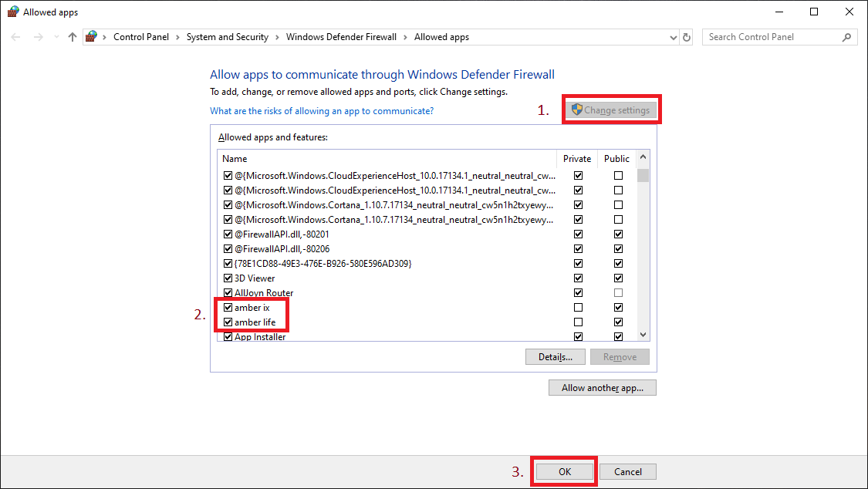Viewport: 868px width, 489px height.
Task: Toggle the @FirewallAPI.dll,-80201 name checkbox
Action: [228, 234]
